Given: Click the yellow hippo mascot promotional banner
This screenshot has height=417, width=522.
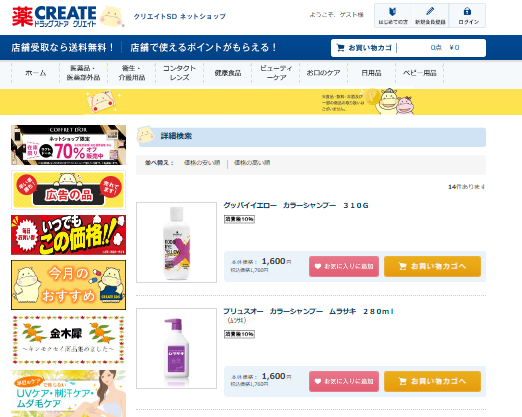Looking at the screenshot, I should [x=261, y=102].
